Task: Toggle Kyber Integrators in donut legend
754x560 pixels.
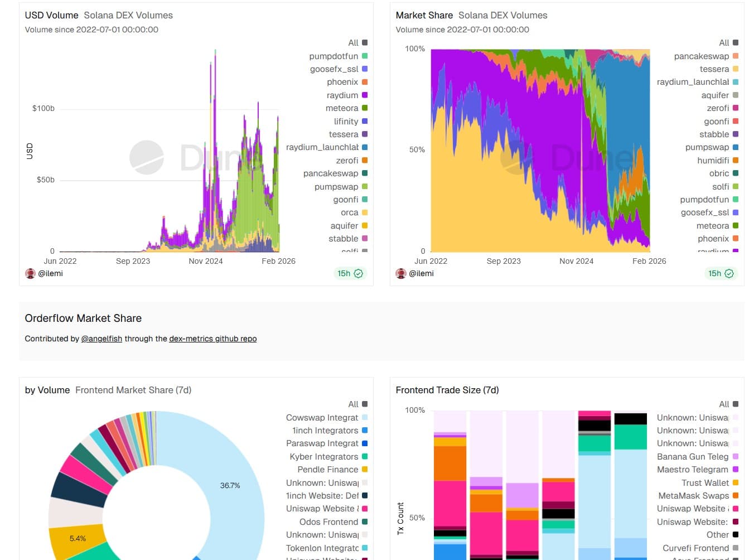Action: (x=328, y=457)
